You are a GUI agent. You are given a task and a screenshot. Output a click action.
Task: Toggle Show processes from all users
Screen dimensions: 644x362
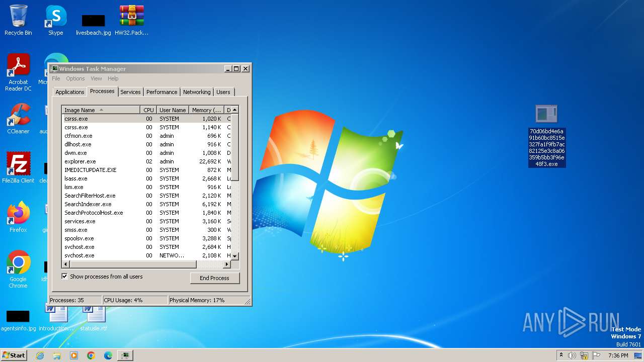tap(64, 276)
